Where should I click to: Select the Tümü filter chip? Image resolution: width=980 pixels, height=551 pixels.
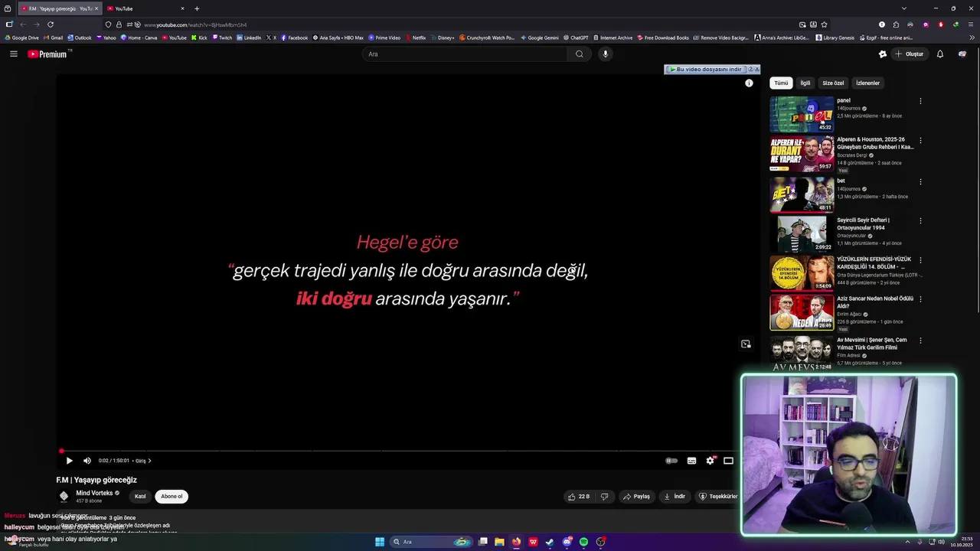(781, 83)
